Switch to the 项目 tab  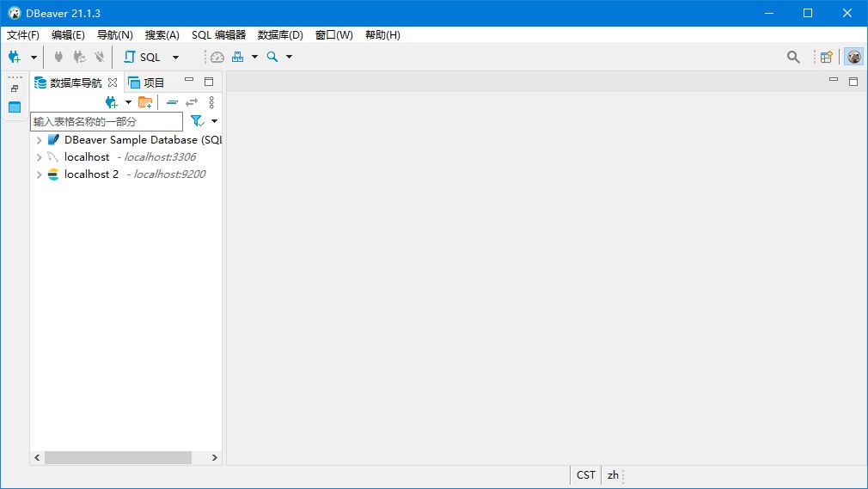point(146,83)
